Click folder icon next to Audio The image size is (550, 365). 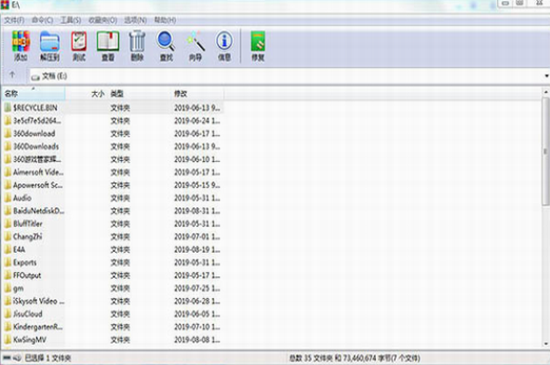(x=8, y=198)
